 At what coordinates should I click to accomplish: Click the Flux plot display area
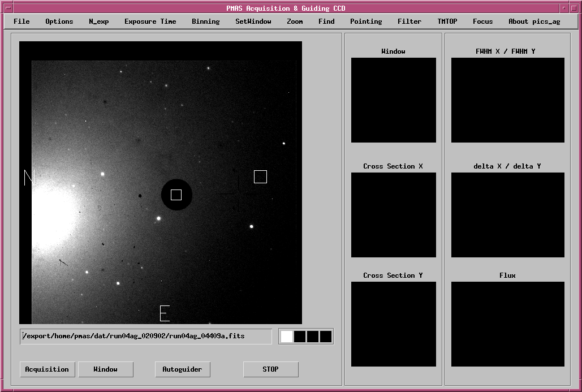click(x=507, y=324)
